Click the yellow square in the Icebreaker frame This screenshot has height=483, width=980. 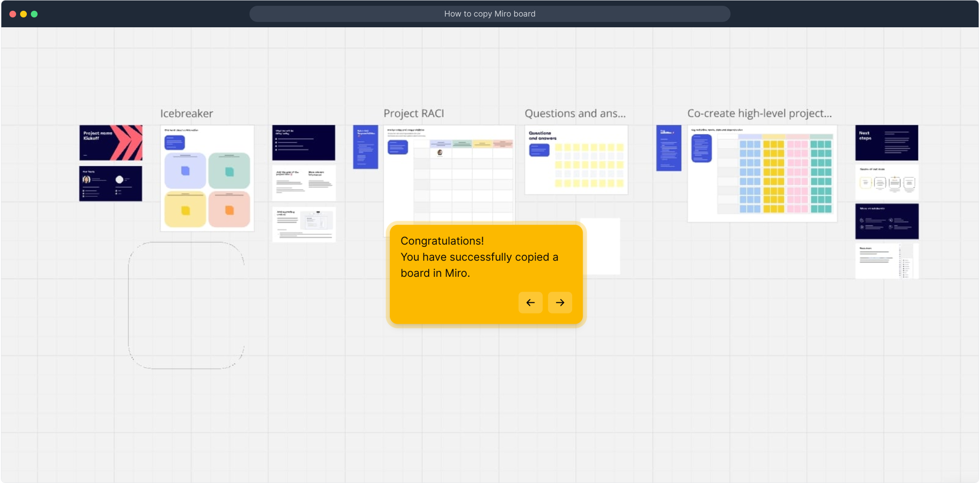185,211
